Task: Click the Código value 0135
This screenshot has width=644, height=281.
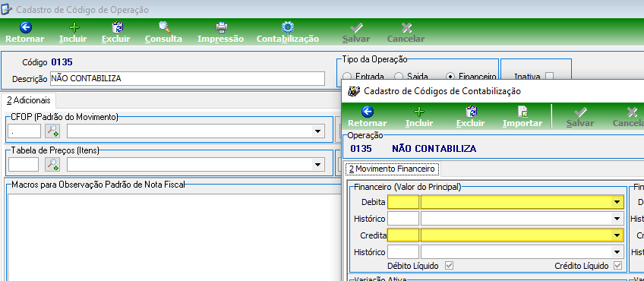Action: [62, 62]
